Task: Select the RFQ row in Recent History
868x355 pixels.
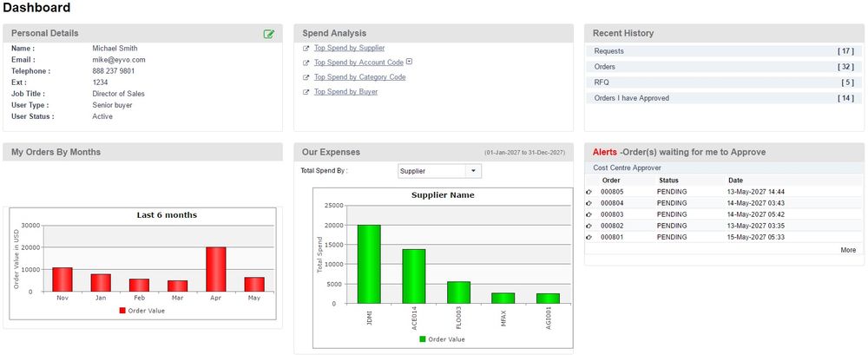Action: [x=602, y=82]
